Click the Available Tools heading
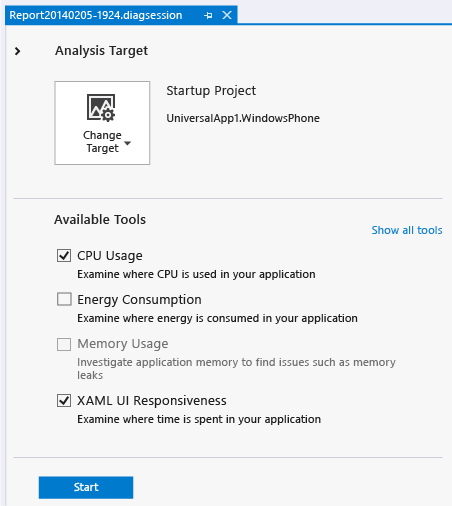452x506 pixels. [x=100, y=220]
